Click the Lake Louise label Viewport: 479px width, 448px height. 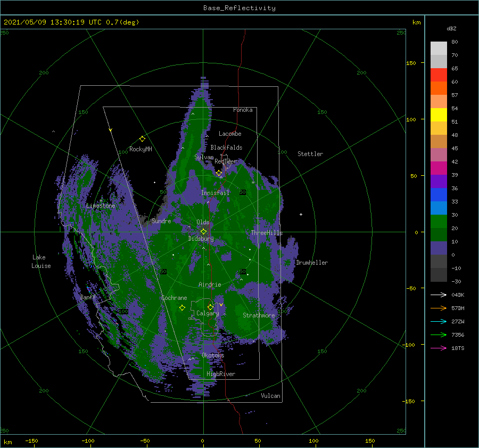[x=41, y=262]
